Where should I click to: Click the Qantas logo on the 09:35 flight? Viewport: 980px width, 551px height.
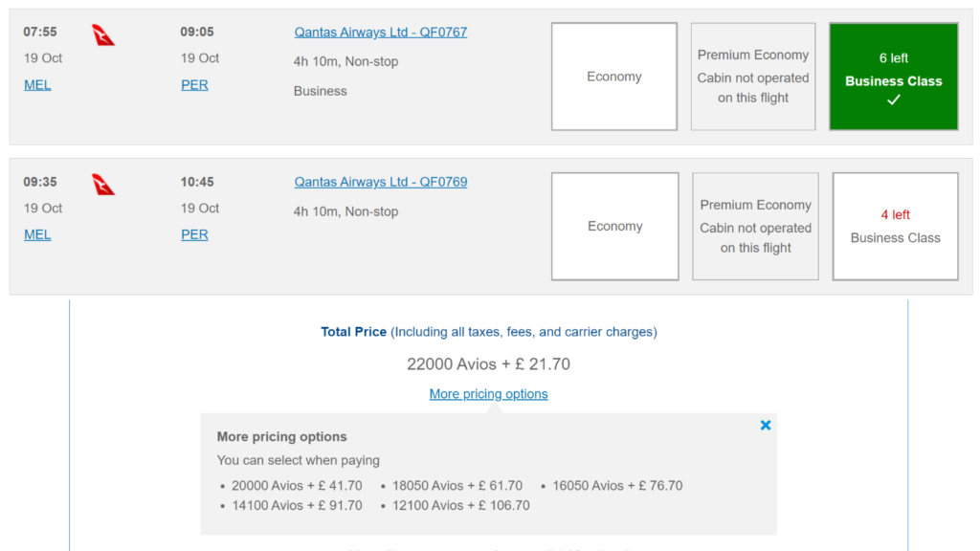pyautogui.click(x=104, y=183)
